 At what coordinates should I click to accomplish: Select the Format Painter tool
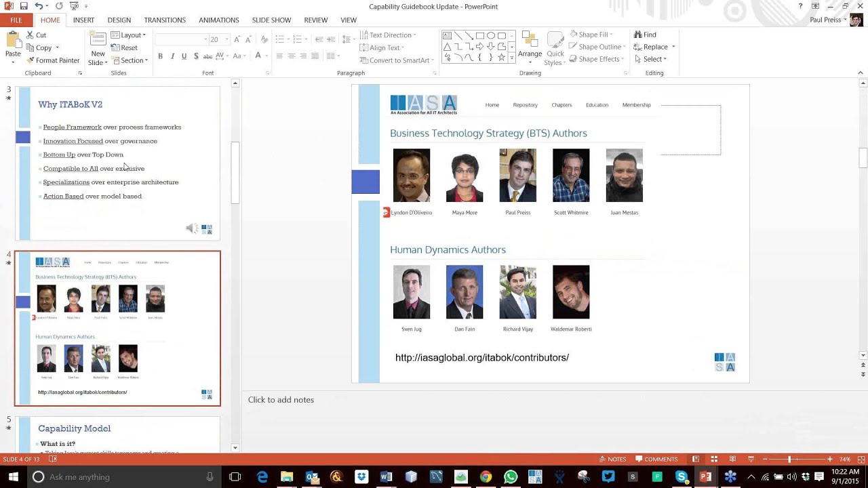[53, 60]
